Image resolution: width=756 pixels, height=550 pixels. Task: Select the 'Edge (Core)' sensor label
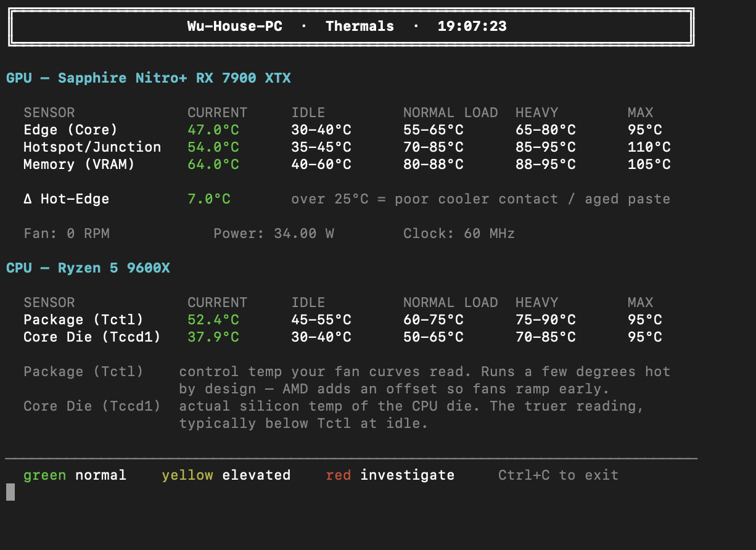(71, 129)
